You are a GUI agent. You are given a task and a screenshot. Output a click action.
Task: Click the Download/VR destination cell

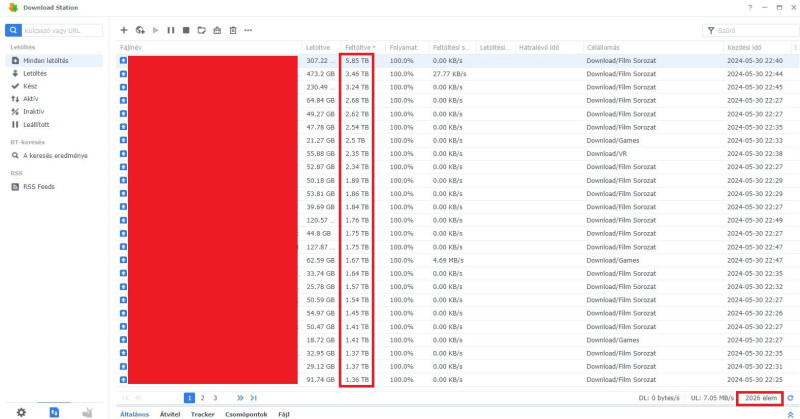click(x=607, y=154)
